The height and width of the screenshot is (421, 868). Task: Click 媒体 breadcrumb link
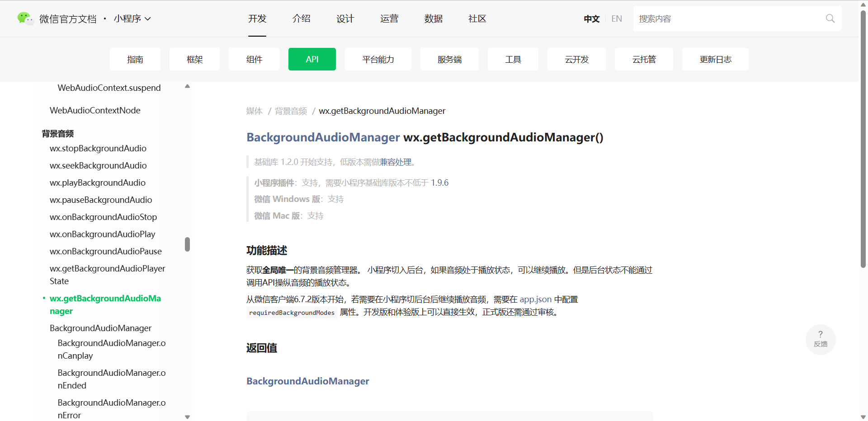coord(254,111)
